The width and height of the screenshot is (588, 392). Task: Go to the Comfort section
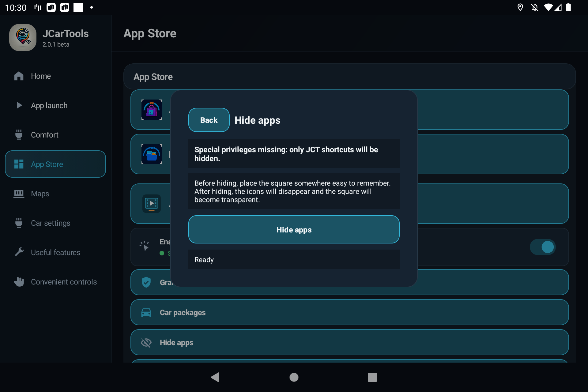point(55,135)
